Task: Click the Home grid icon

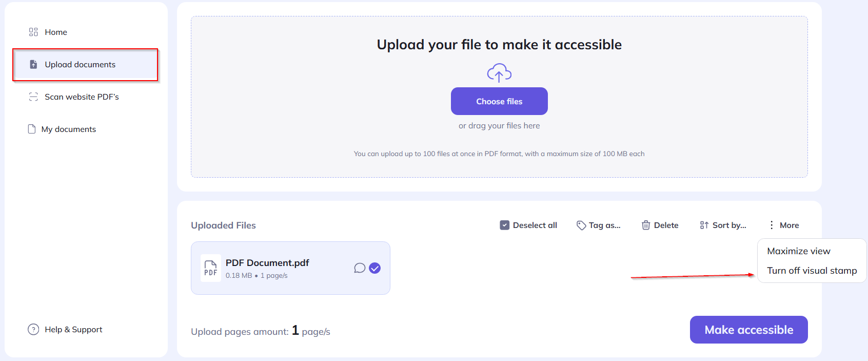Action: pyautogui.click(x=33, y=32)
